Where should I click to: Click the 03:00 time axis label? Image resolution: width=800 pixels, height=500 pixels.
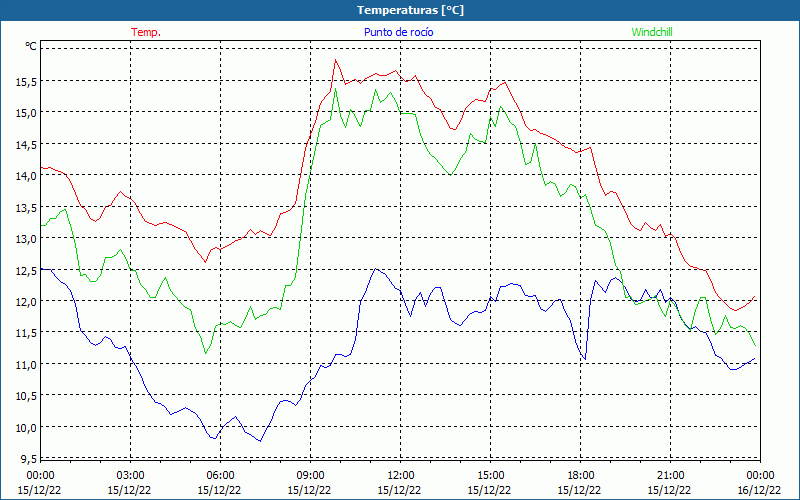[130, 476]
